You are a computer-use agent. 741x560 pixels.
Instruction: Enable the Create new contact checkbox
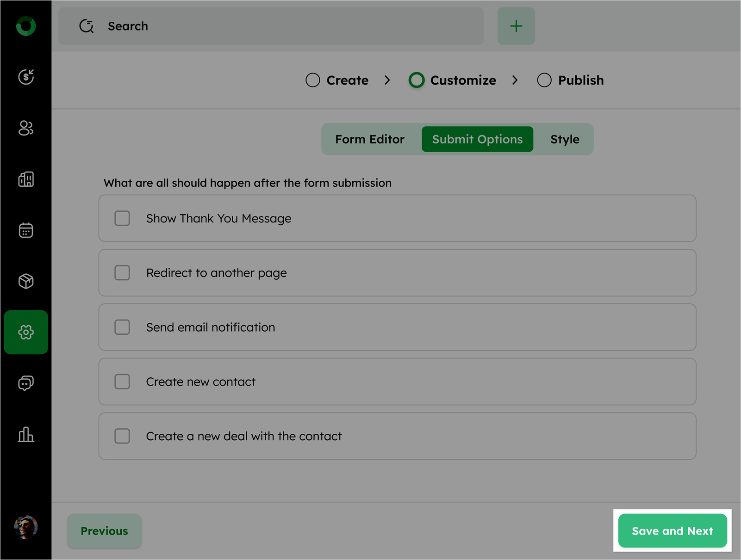[x=122, y=382]
